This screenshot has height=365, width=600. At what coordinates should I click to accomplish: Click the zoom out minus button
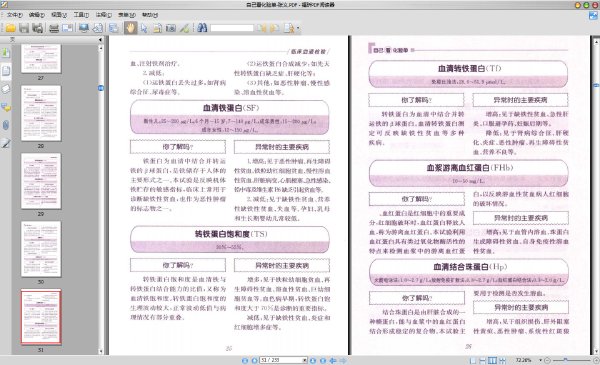(x=548, y=360)
